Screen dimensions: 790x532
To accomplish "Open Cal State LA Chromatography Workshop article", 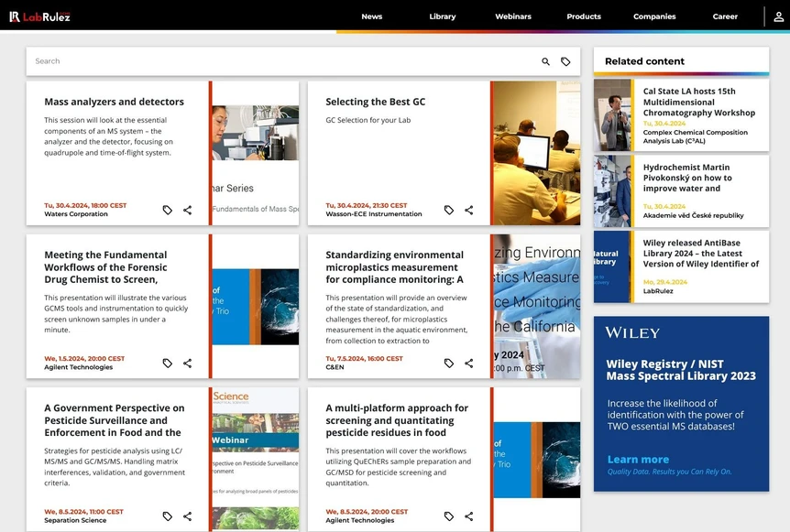I will [698, 103].
